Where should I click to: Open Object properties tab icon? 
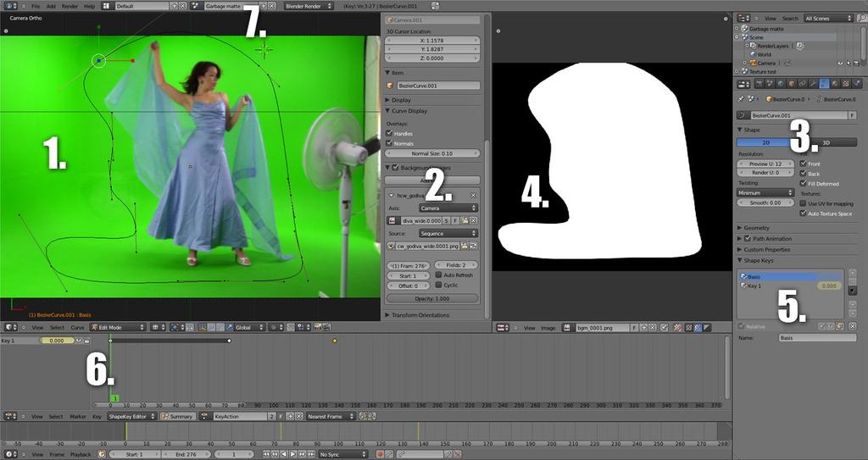pyautogui.click(x=792, y=84)
